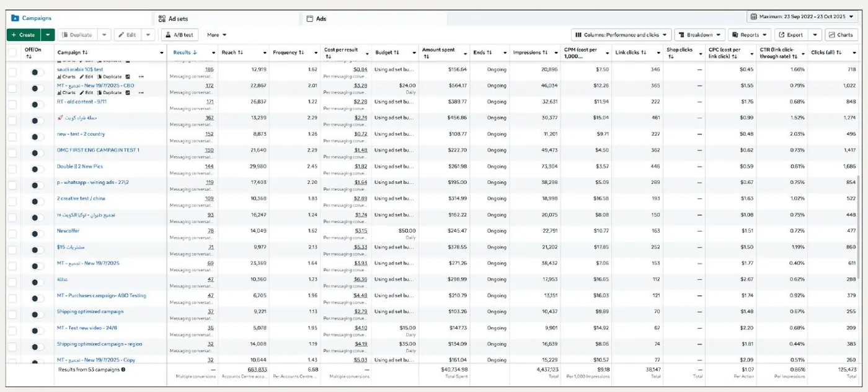Open the Campaign column header dropdown arrow
This screenshot has height=392, width=868.
pos(161,53)
